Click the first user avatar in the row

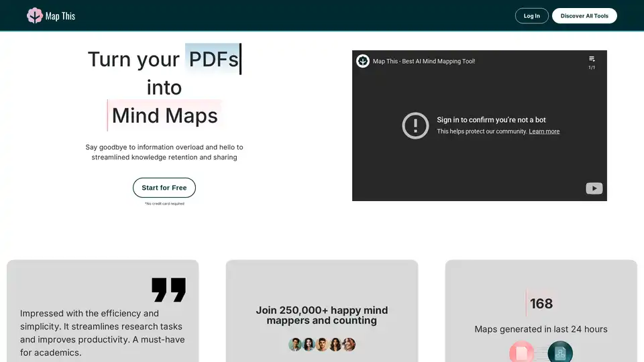(295, 345)
